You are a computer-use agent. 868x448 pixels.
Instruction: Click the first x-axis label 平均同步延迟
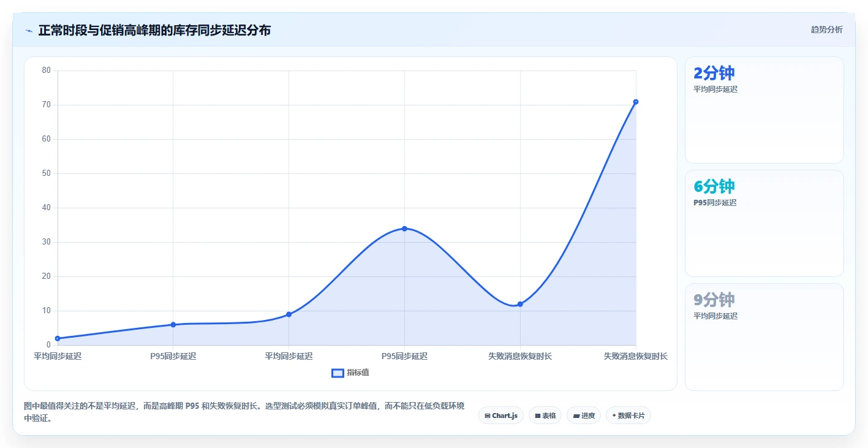58,356
